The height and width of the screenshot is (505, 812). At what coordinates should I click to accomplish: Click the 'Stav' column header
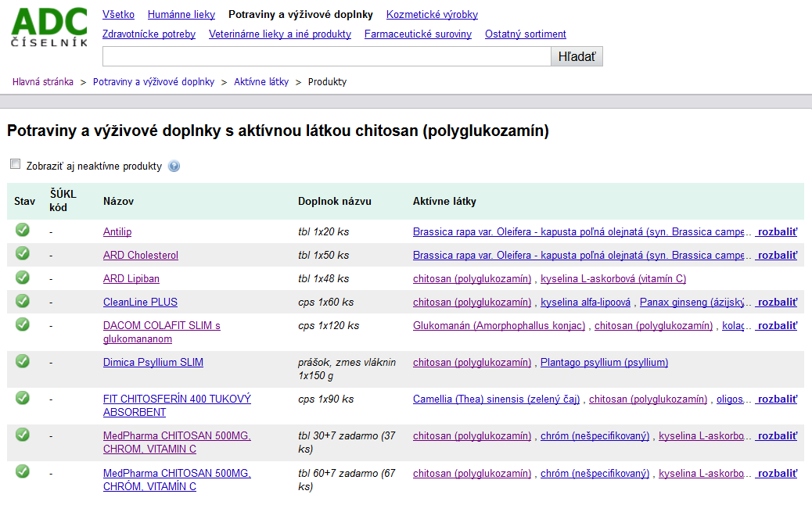25,201
